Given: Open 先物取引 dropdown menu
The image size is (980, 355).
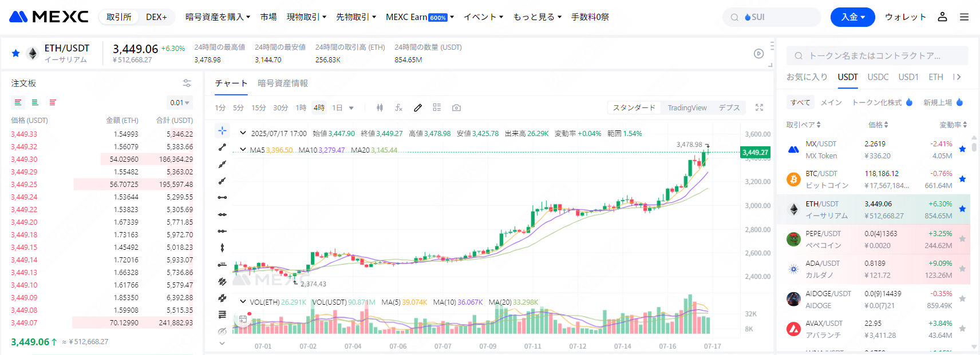Looking at the screenshot, I should [356, 17].
